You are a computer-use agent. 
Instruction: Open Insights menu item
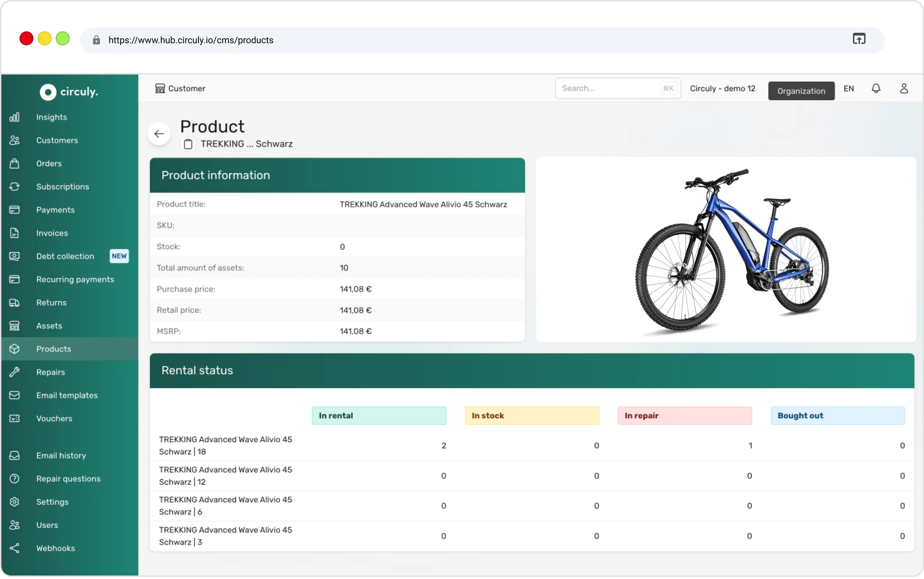coord(52,117)
